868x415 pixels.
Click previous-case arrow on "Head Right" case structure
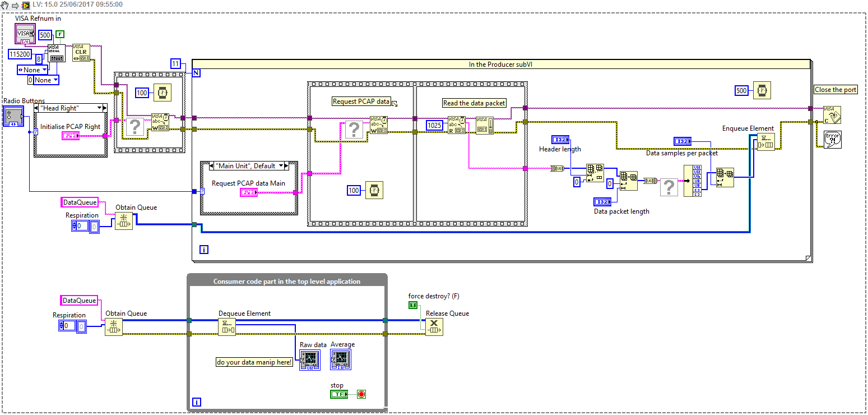pyautogui.click(x=37, y=108)
